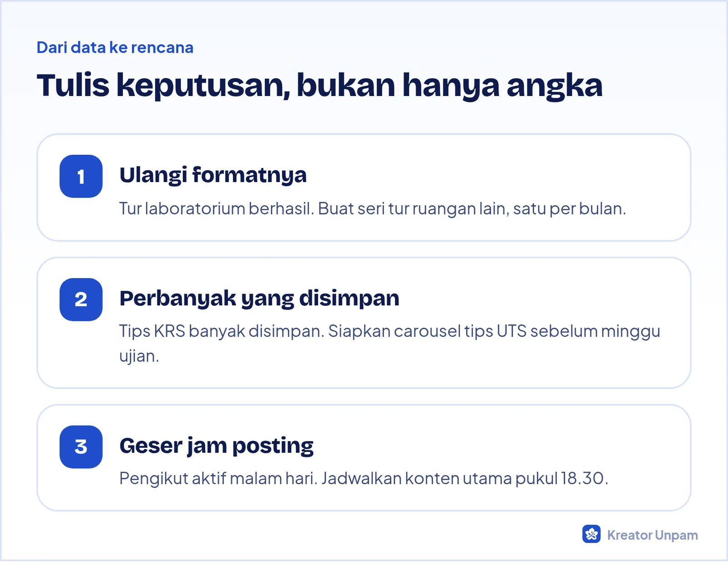The width and height of the screenshot is (728, 562).
Task: Click the 'Tur laboratorium berhasil' description text
Action: pos(373,209)
